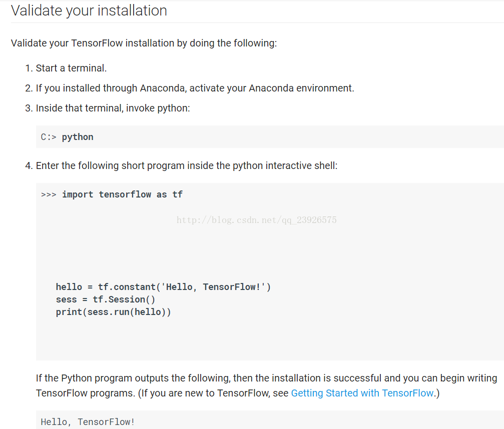Click the 'Validate your installation' heading
Image resolution: width=504 pixels, height=429 pixels.
pos(89,10)
